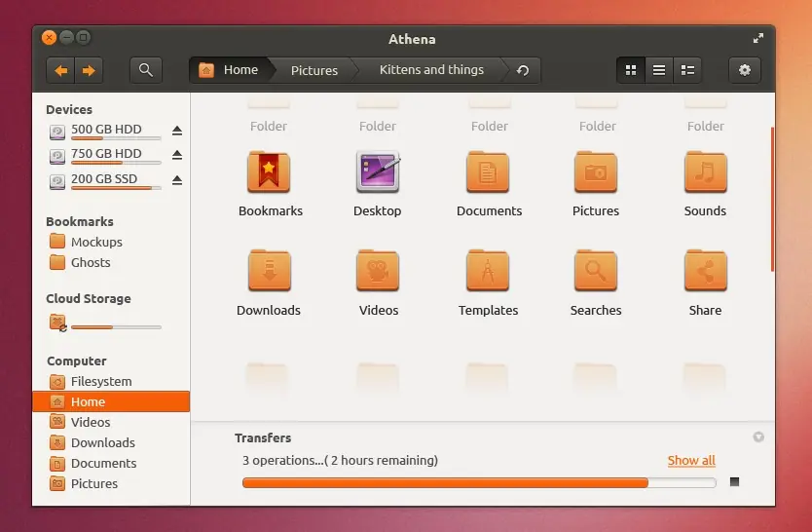Select Home in the Computer sidebar section
812x532 pixels.
(x=111, y=401)
